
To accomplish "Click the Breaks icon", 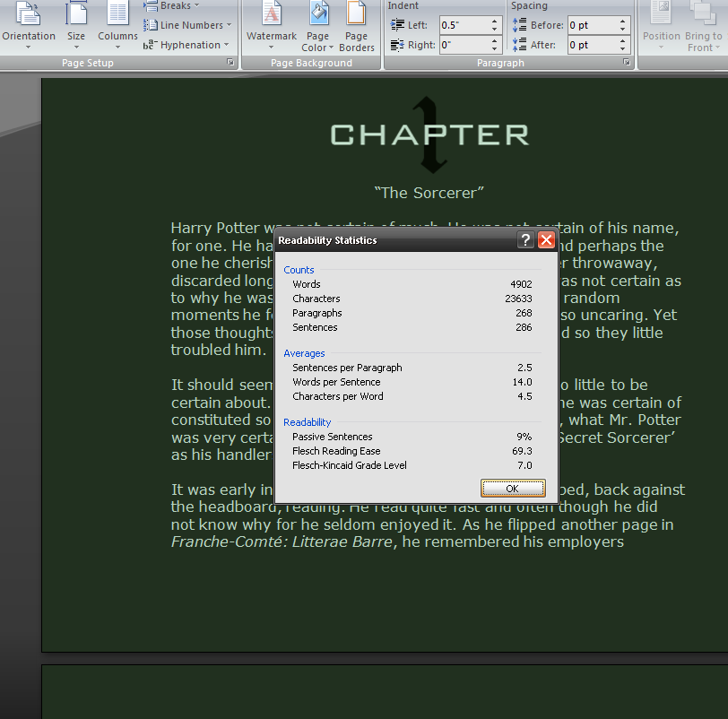I will [x=150, y=5].
